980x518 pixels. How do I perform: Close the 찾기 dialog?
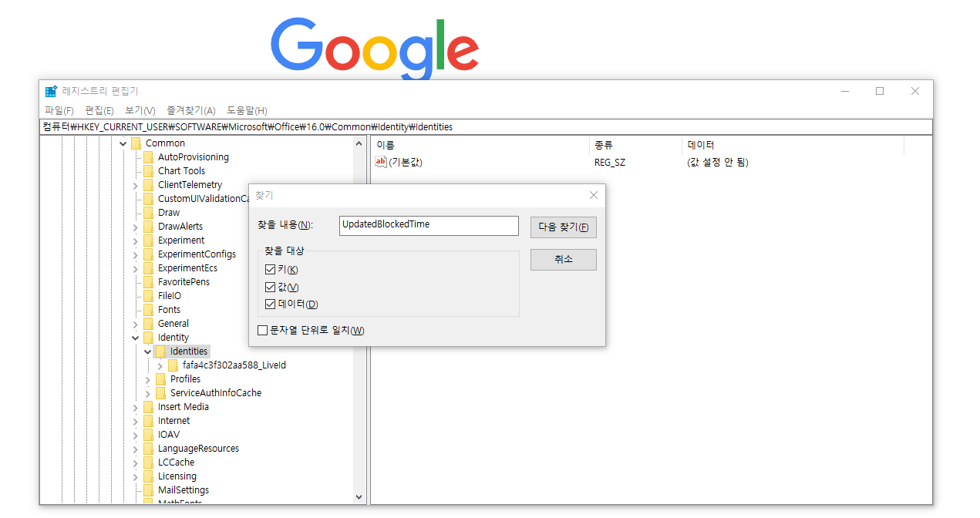pos(594,196)
